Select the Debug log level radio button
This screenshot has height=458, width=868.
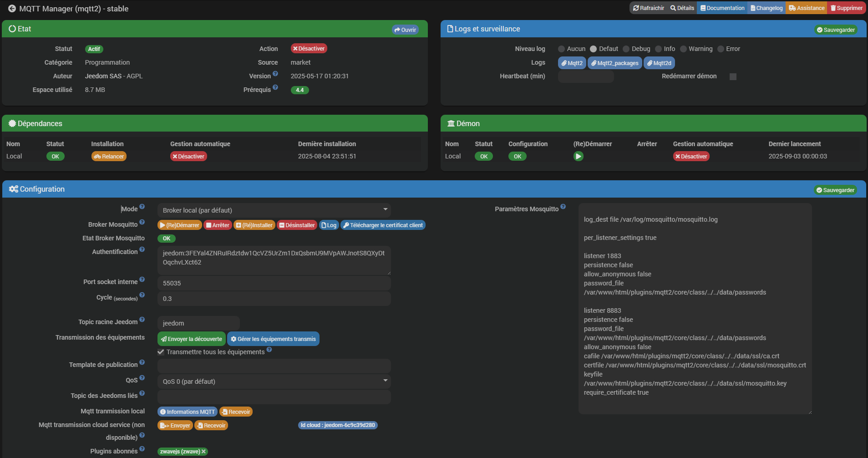[626, 49]
